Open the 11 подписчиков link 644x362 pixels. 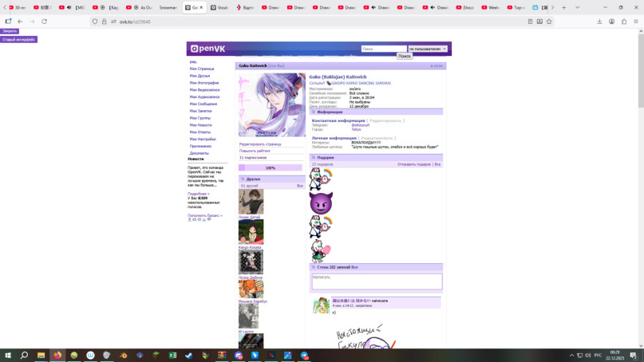253,158
